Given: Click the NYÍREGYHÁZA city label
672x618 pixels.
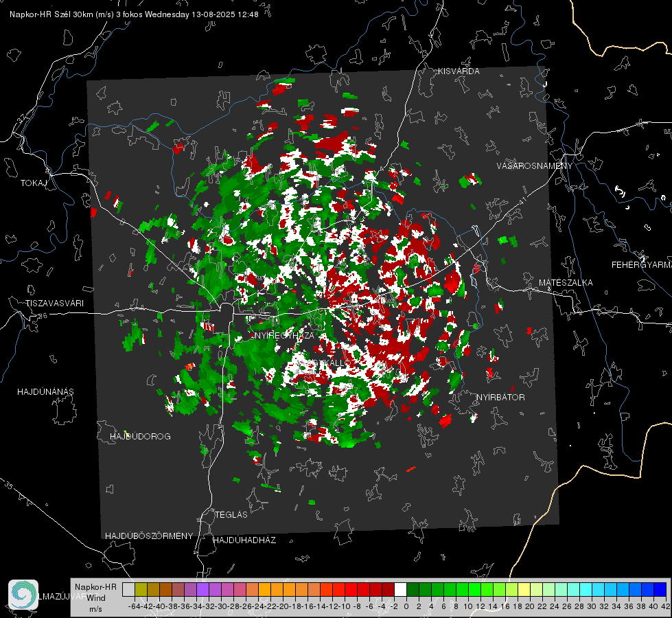Looking at the screenshot, I should 284,335.
